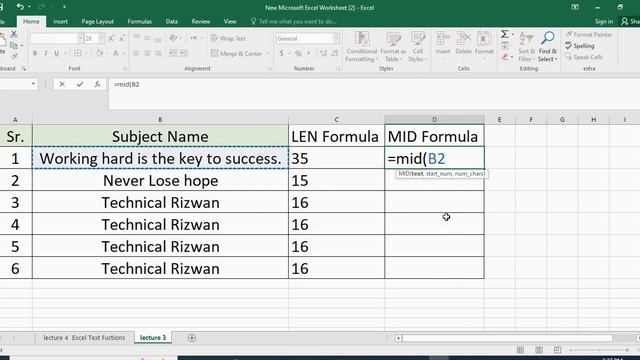Open the Name Box dropdown

coord(33,84)
